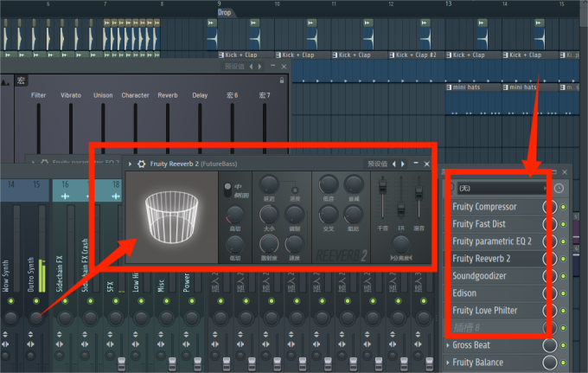Open Fruity Reeverb 2 plugin options gear
588x373 pixels.
click(141, 164)
